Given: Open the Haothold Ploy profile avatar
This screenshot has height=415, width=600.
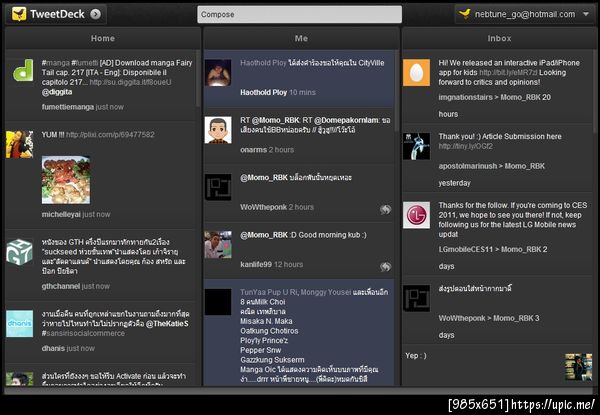Looking at the screenshot, I should tap(218, 73).
